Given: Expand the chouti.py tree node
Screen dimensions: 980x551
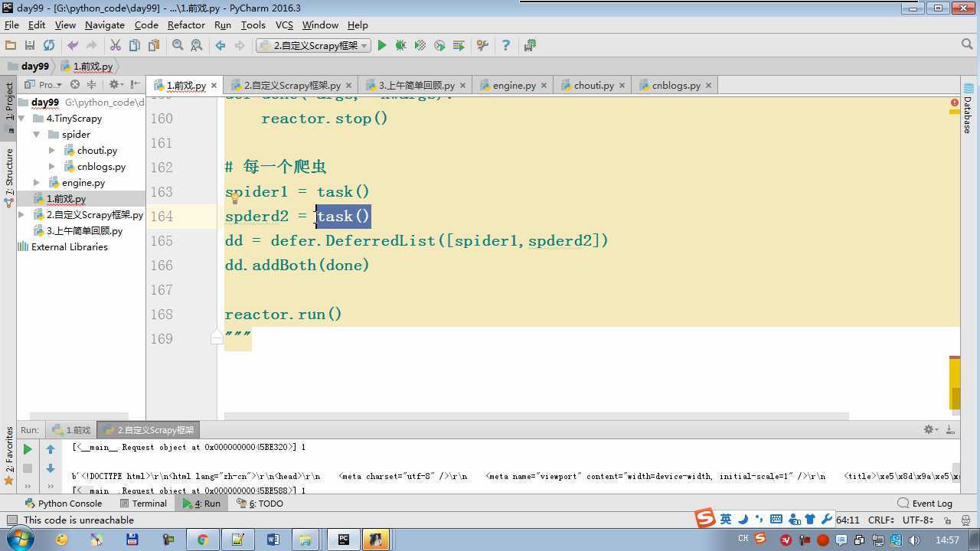Looking at the screenshot, I should pos(51,151).
